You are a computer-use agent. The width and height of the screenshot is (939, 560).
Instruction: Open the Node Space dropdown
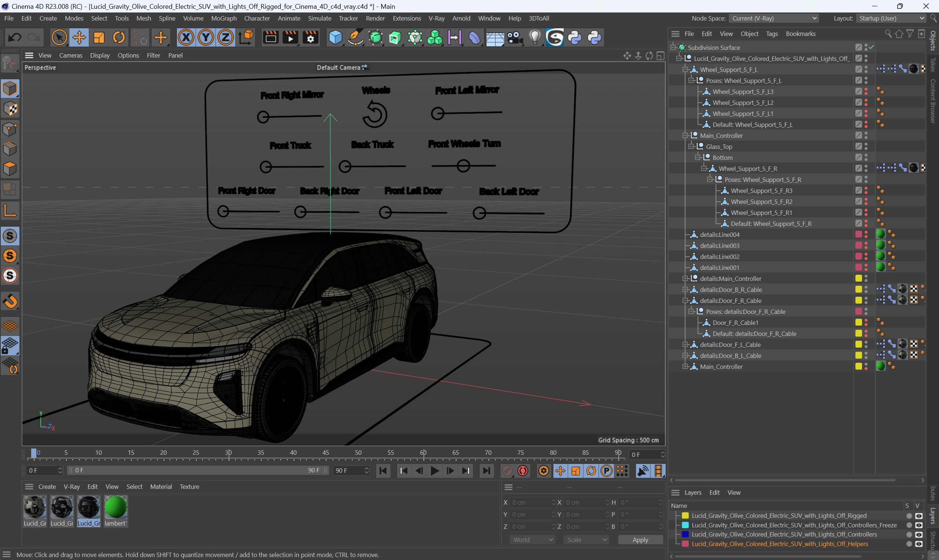click(774, 18)
